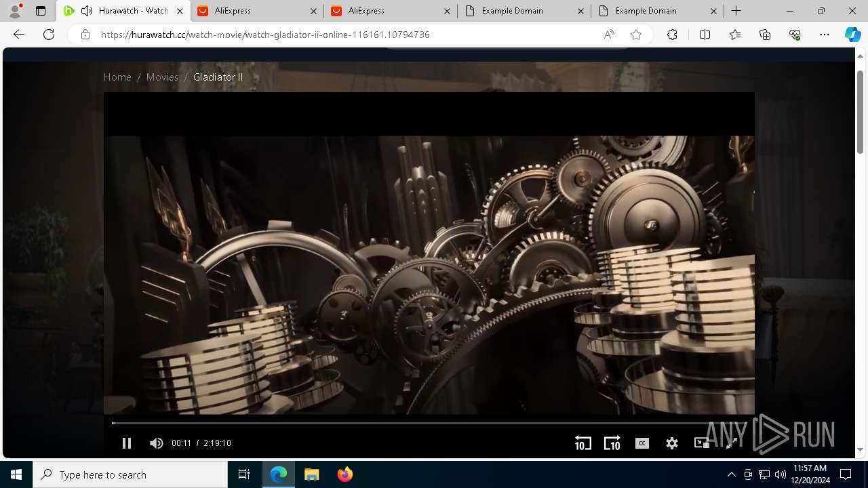868x488 pixels.
Task: Click the address bar URL
Action: (265, 35)
